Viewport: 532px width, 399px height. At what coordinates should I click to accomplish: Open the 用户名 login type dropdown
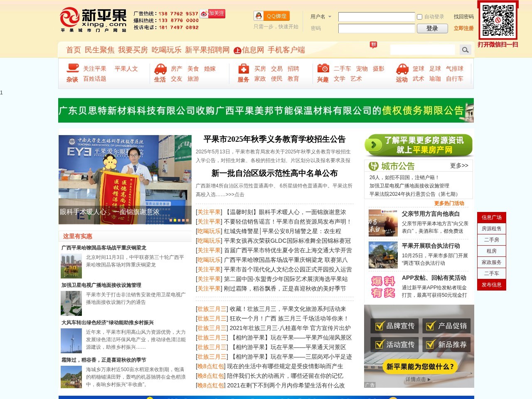pyautogui.click(x=321, y=17)
